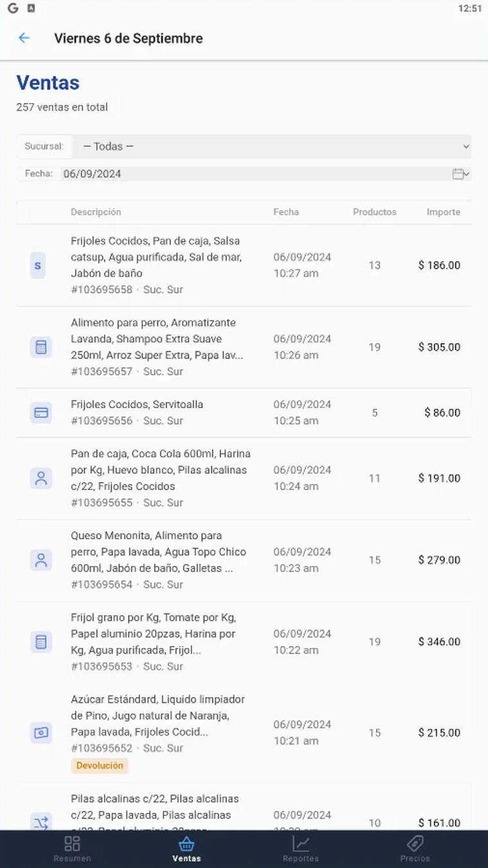Click the Importe column header
Screen dimensions: 488x868
coord(443,212)
